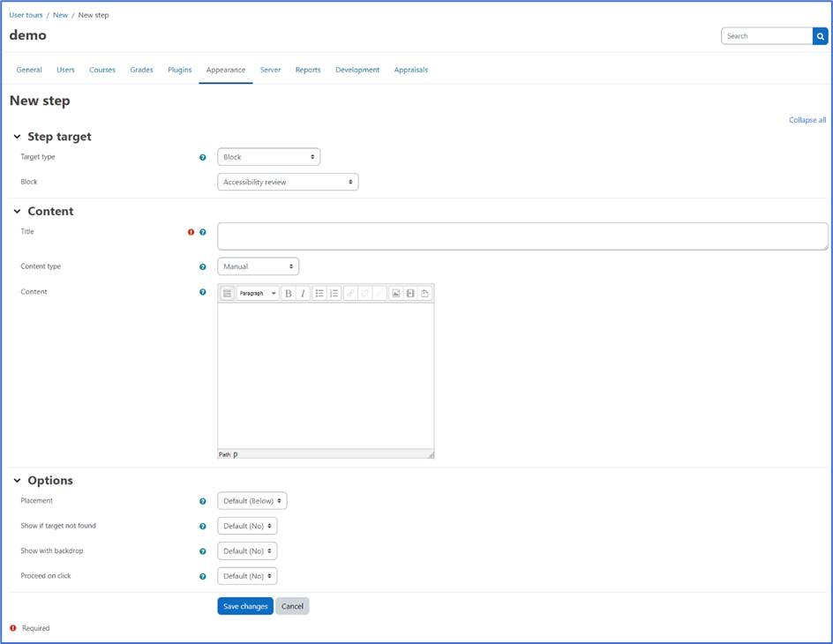The image size is (833, 644).
Task: Open the Block dropdown showing Accessibility review
Action: click(288, 182)
